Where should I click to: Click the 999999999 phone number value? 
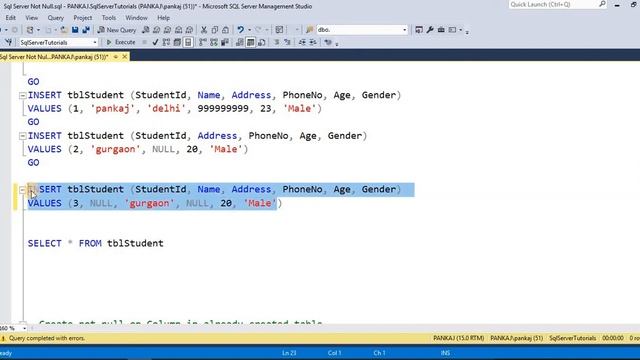223,109
